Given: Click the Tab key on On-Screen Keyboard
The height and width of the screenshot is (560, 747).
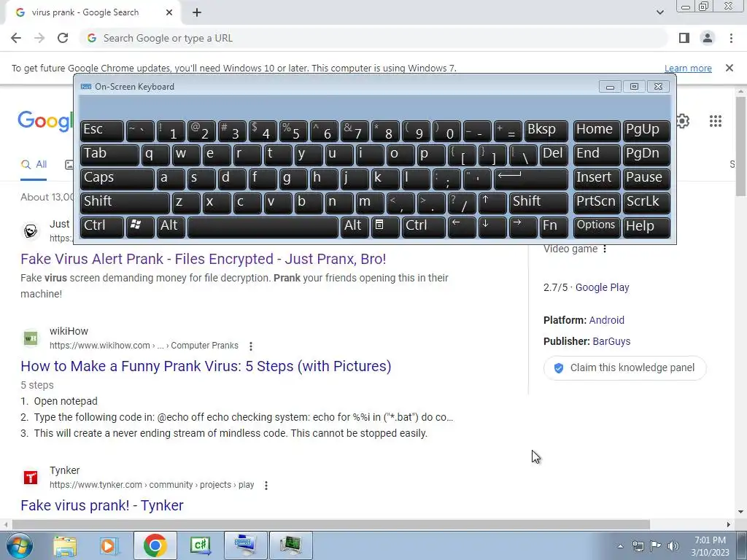Looking at the screenshot, I should pos(109,155).
